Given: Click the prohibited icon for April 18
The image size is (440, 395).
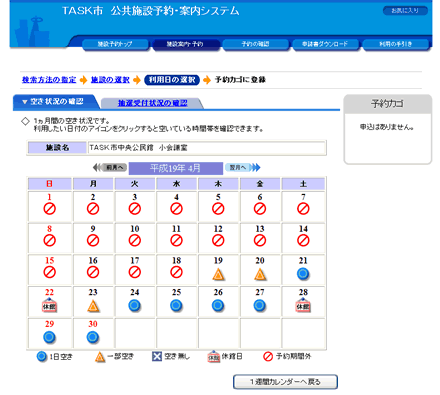Looking at the screenshot, I should click(176, 272).
